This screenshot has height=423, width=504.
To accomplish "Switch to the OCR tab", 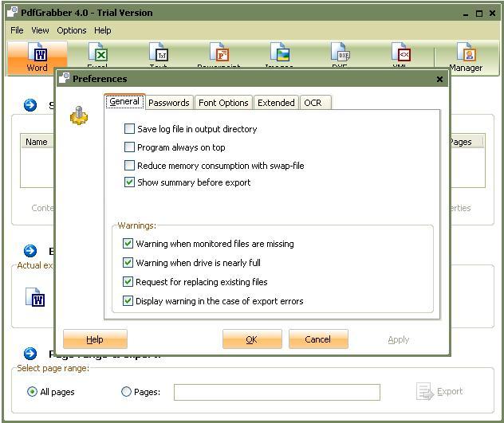I will click(x=315, y=103).
